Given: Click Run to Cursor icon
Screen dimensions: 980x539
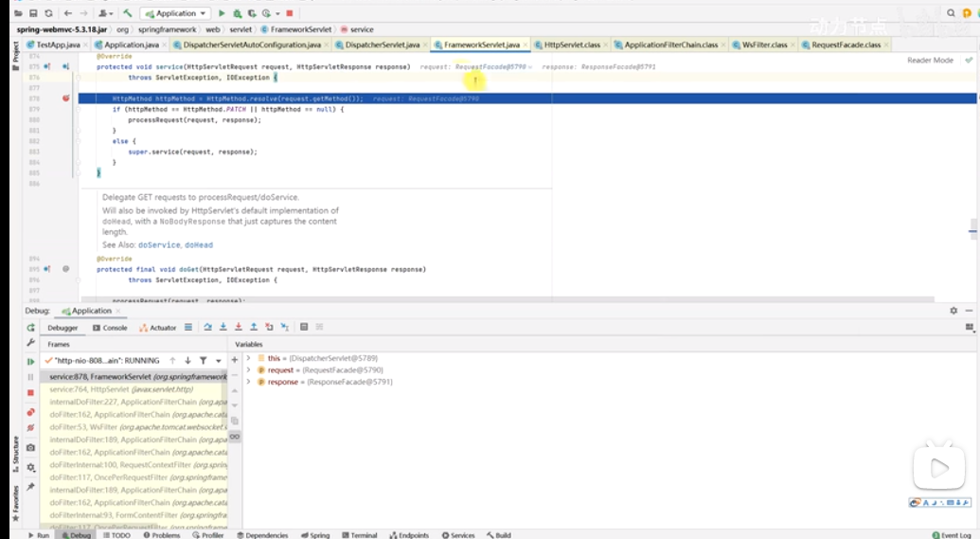Looking at the screenshot, I should click(x=284, y=327).
